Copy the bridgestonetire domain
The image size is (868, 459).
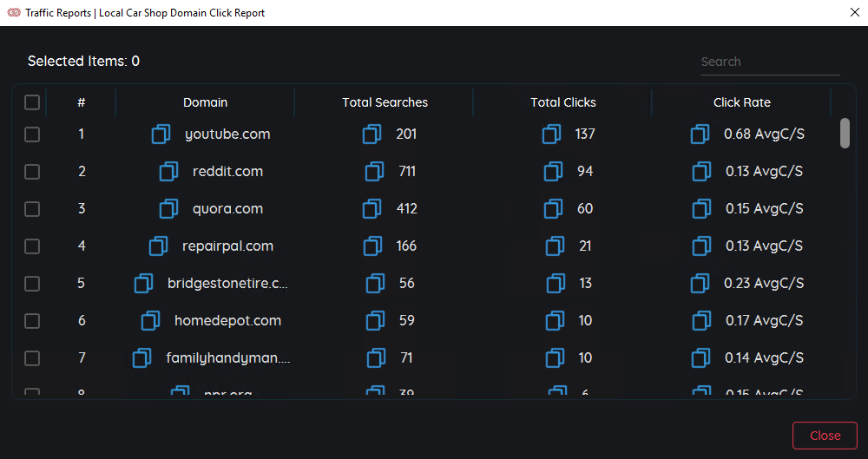(144, 284)
